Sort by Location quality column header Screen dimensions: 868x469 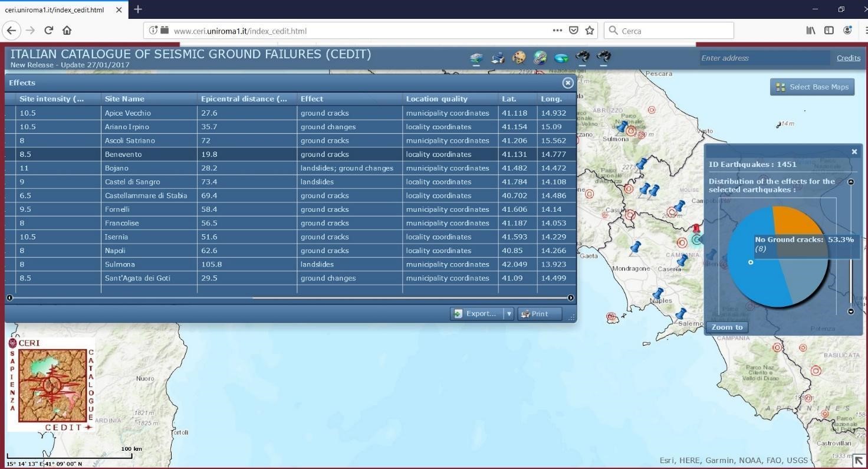coord(451,99)
